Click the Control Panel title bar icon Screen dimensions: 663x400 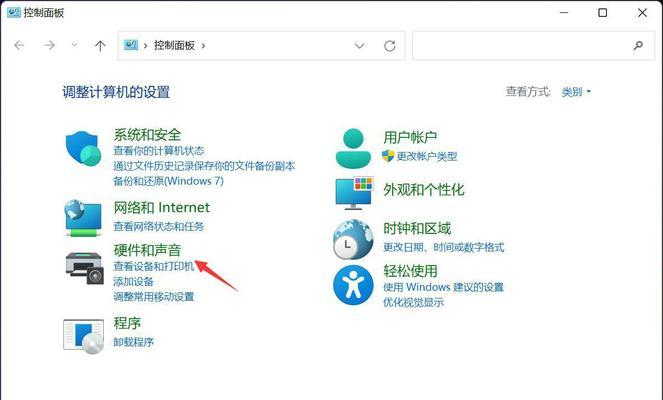[x=14, y=13]
